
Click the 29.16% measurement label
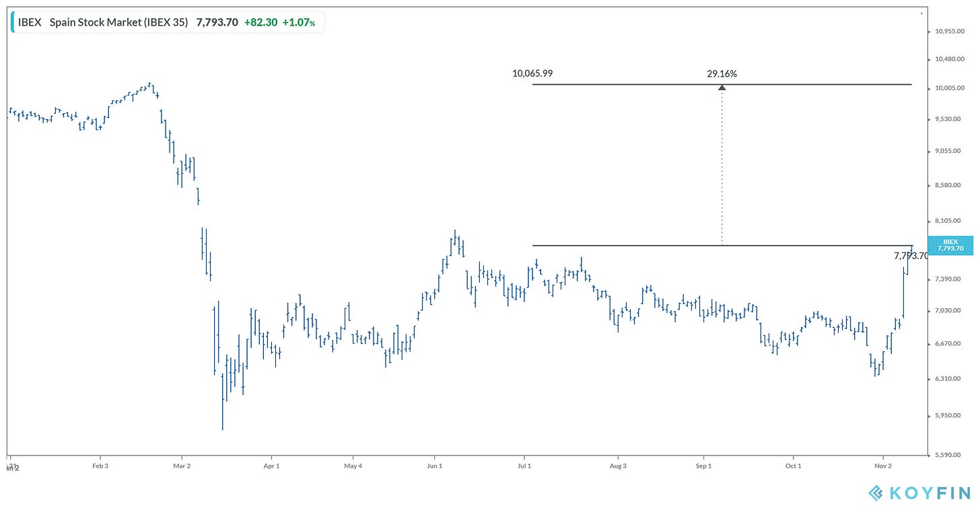[x=722, y=73]
